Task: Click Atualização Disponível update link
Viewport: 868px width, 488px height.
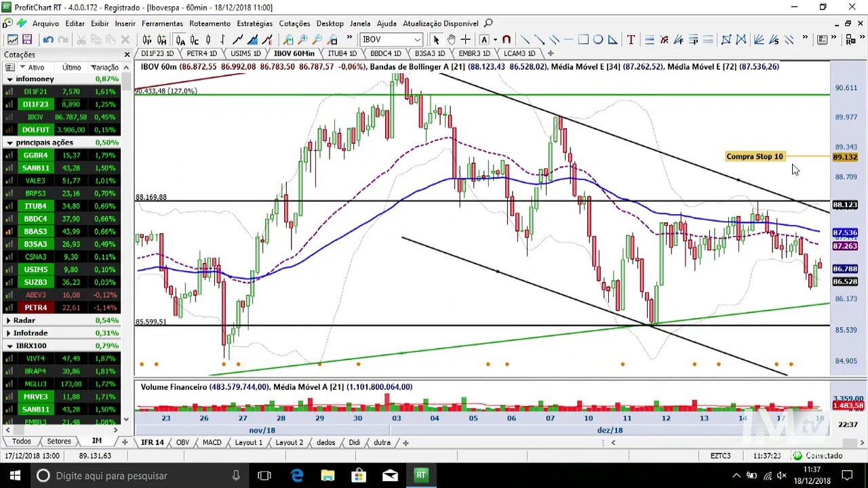Action: point(441,23)
